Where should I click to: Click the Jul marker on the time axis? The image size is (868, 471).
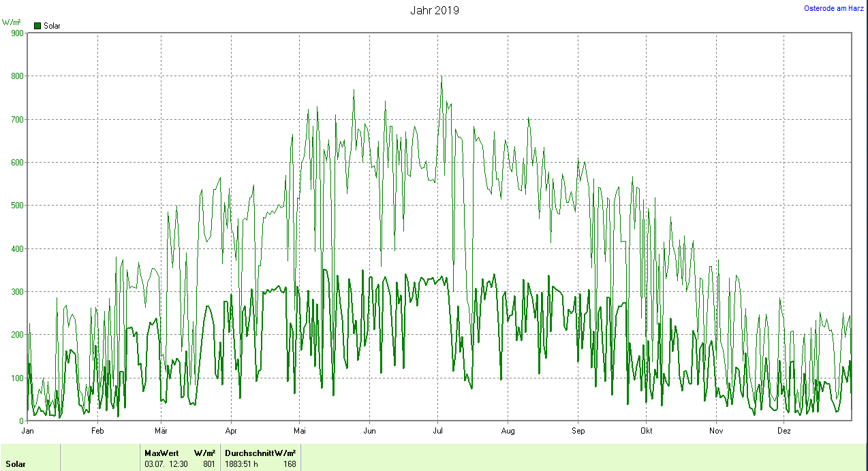coord(438,431)
